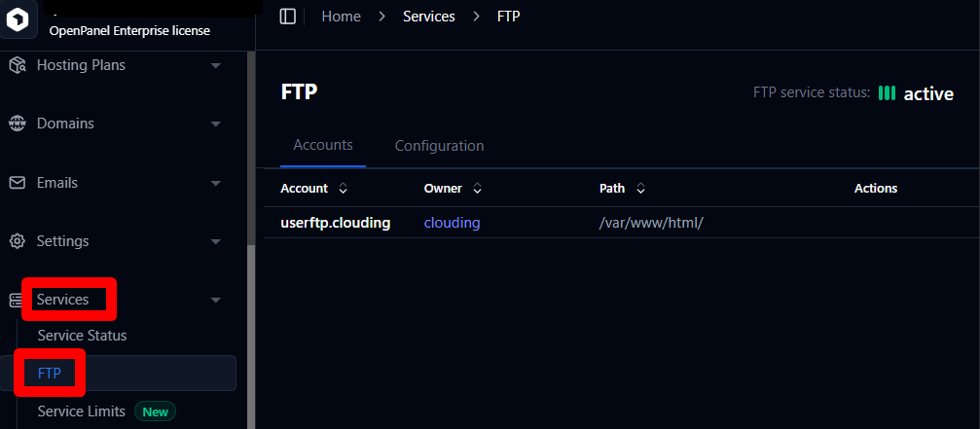Expand the Emails menu chevron
The image size is (980, 429).
216,183
